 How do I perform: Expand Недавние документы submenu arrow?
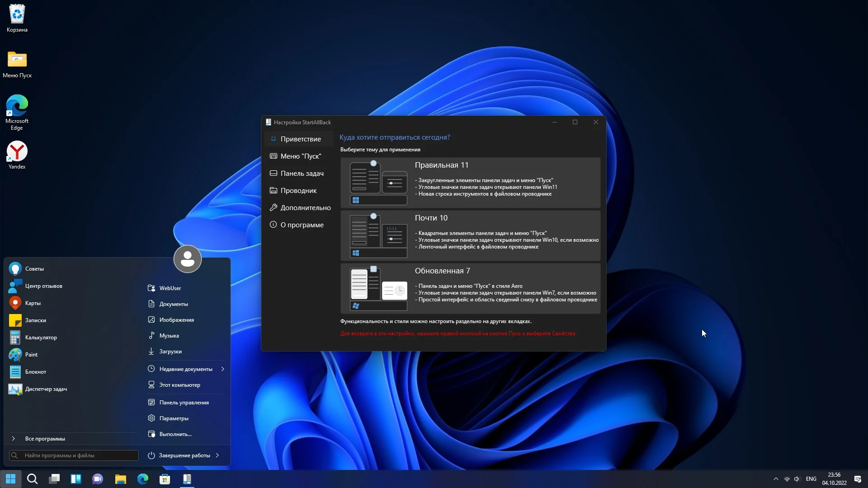coord(222,369)
